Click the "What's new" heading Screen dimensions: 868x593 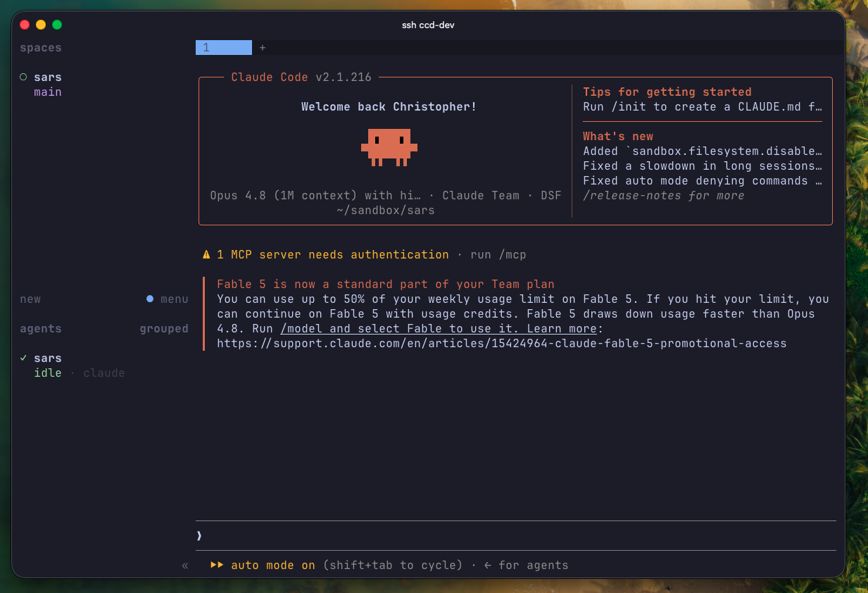click(x=618, y=137)
